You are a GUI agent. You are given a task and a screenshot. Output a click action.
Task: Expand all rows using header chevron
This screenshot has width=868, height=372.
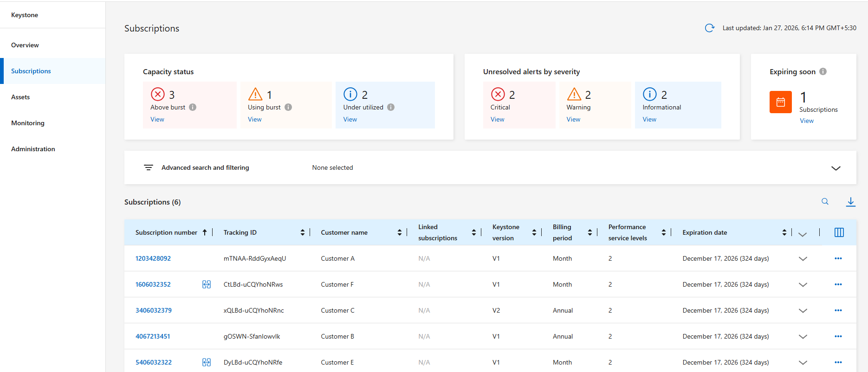803,234
